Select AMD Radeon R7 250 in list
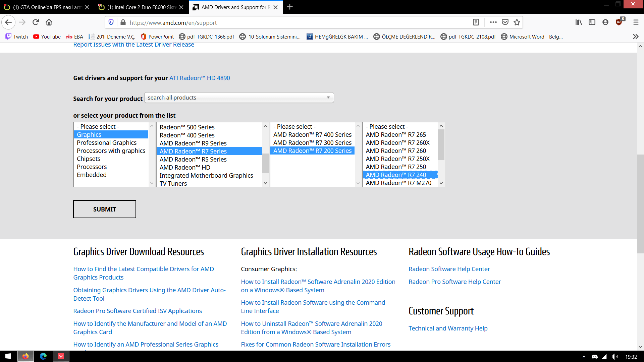 point(396,167)
